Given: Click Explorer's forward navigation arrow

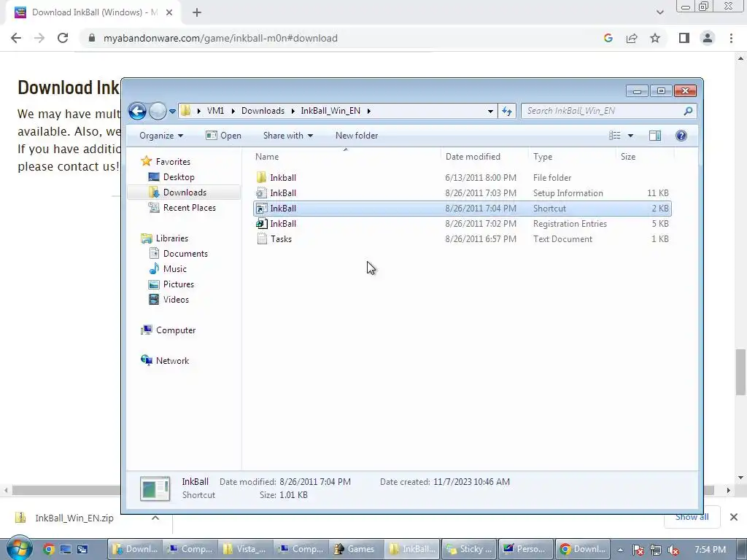Looking at the screenshot, I should (x=158, y=111).
